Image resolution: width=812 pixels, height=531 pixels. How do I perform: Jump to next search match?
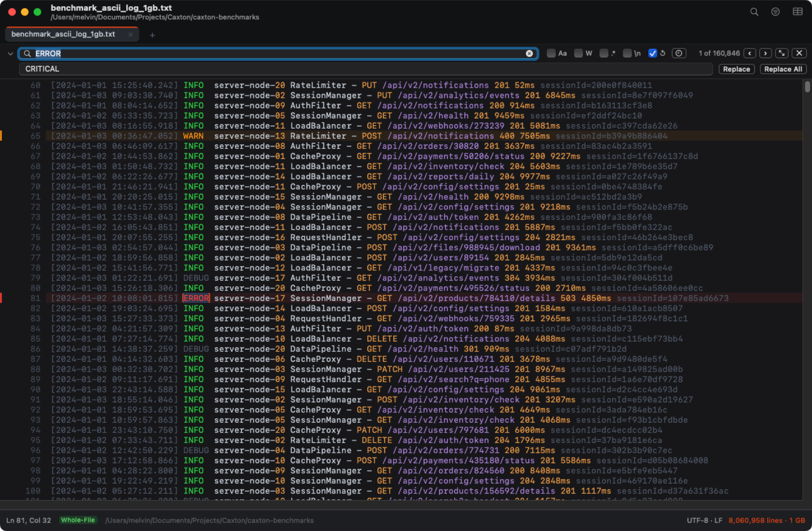[x=766, y=53]
